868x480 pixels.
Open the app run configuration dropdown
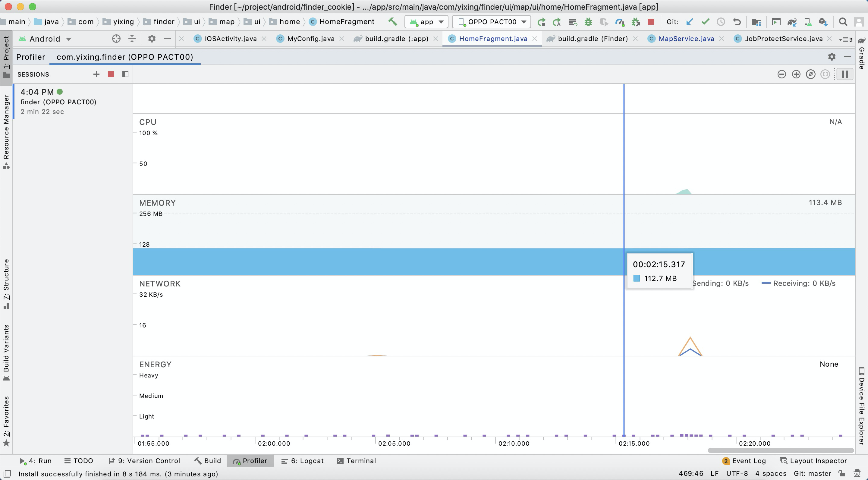[x=426, y=22]
